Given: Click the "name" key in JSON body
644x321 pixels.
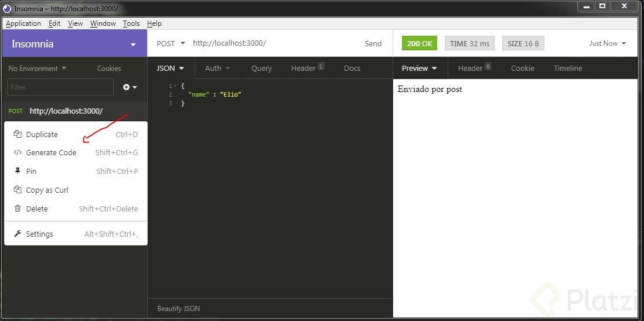Looking at the screenshot, I should [198, 94].
